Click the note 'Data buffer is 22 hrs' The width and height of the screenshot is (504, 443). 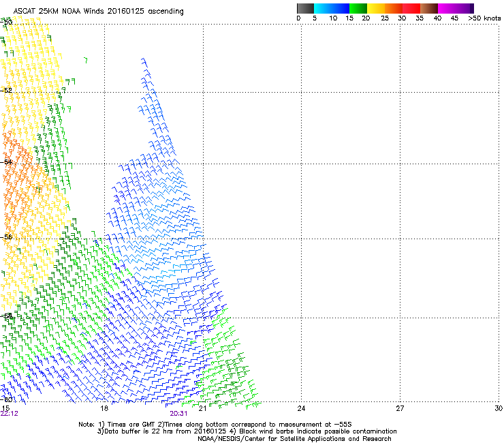tap(140, 431)
